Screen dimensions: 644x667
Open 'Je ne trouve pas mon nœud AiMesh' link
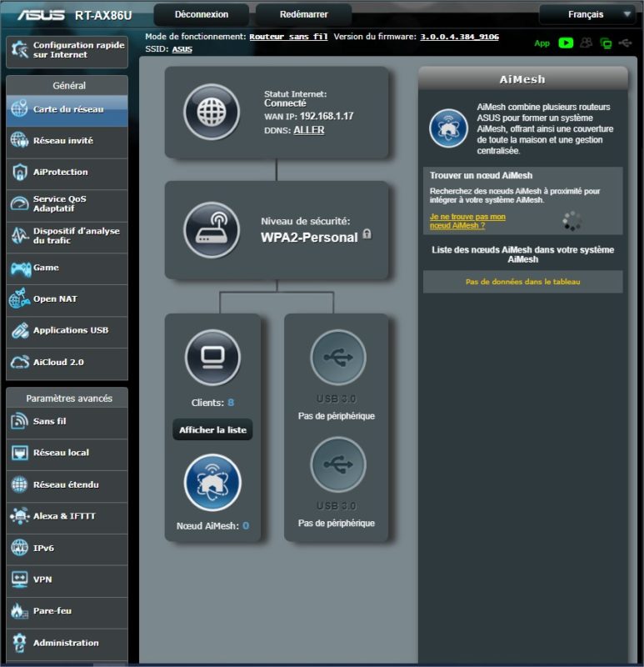467,221
